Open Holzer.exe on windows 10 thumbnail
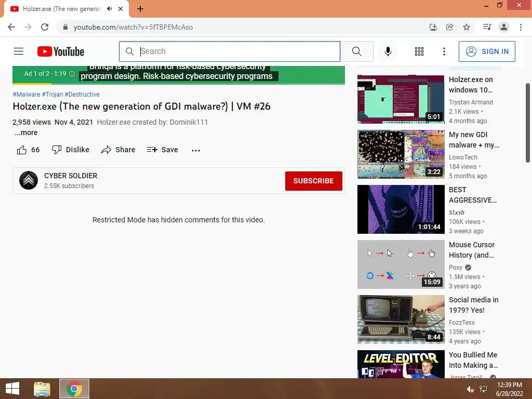532x399 pixels. (401, 99)
